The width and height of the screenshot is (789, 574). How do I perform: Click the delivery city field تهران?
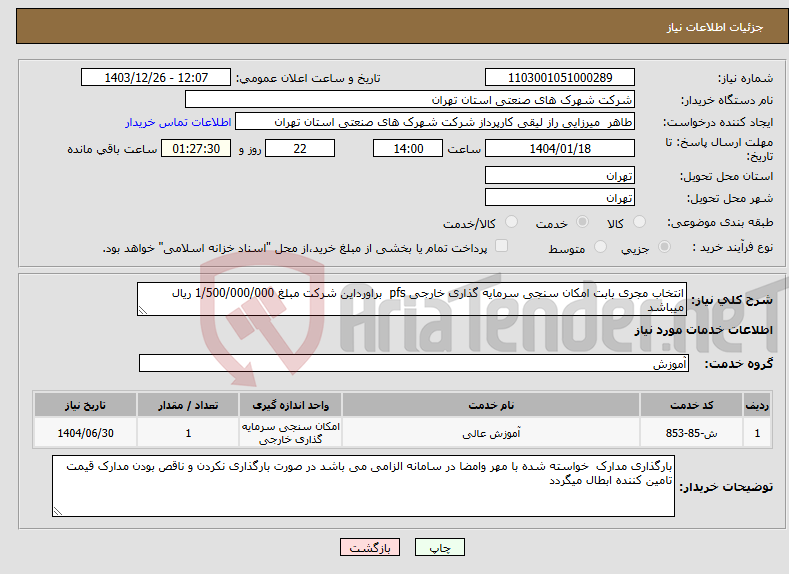click(x=560, y=197)
